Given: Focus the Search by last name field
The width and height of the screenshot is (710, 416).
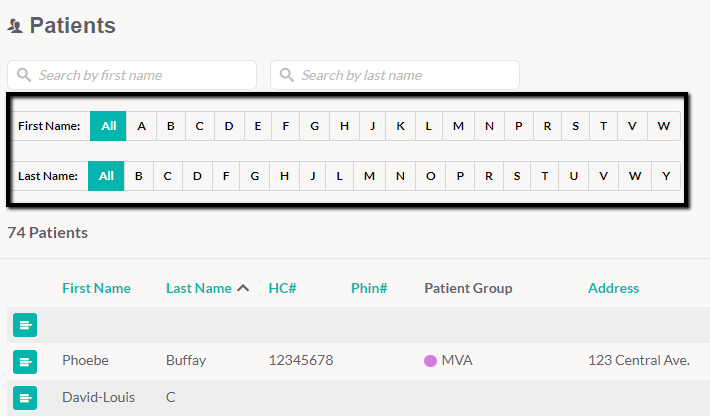Looking at the screenshot, I should (395, 75).
